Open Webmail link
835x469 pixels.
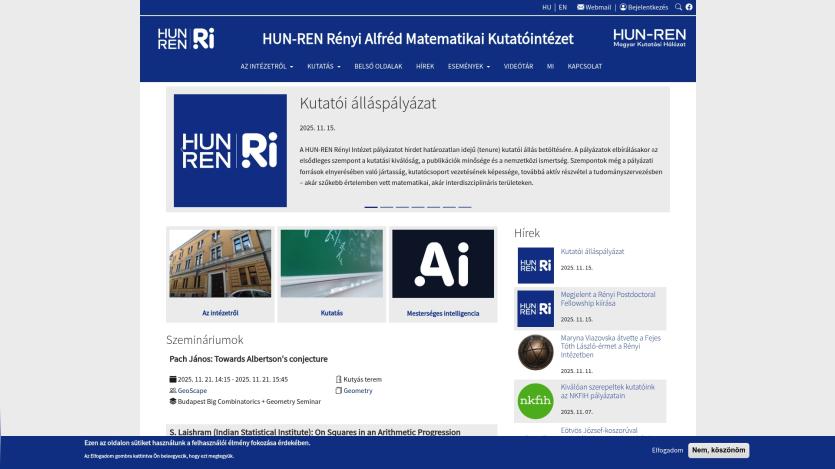pos(598,7)
